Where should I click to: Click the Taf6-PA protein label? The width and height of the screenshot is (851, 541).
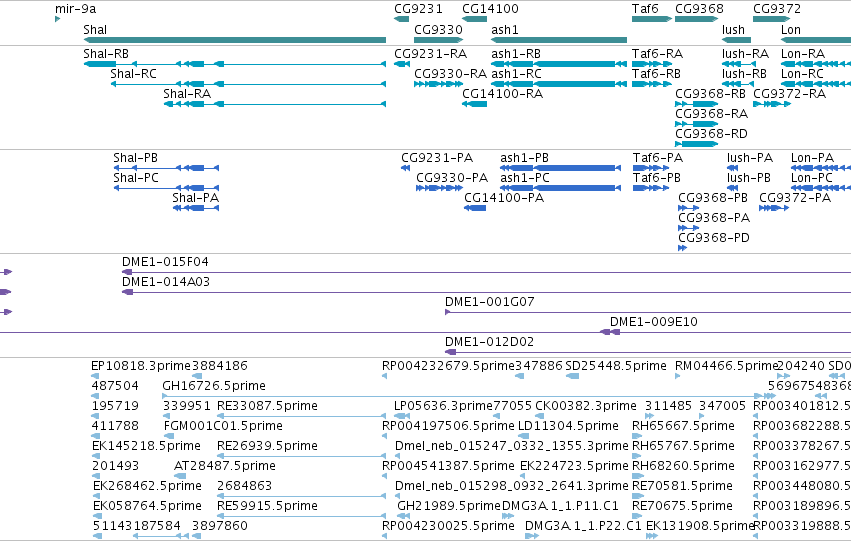click(x=658, y=158)
